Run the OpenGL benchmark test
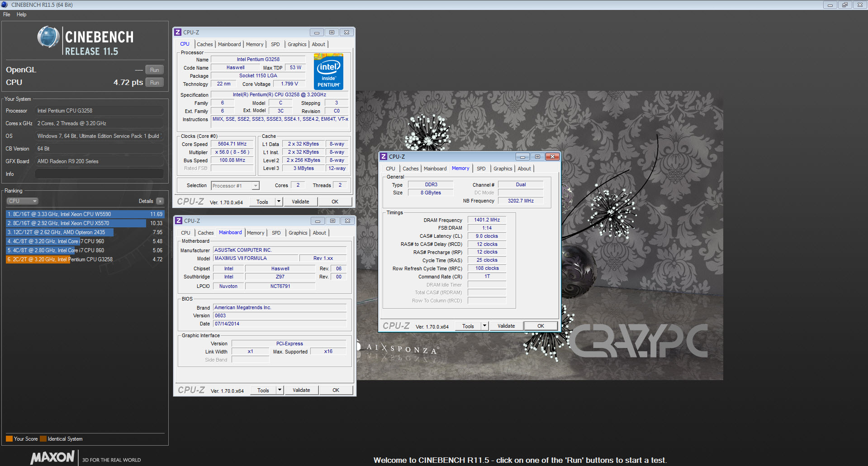Image resolution: width=868 pixels, height=466 pixels. pyautogui.click(x=154, y=70)
